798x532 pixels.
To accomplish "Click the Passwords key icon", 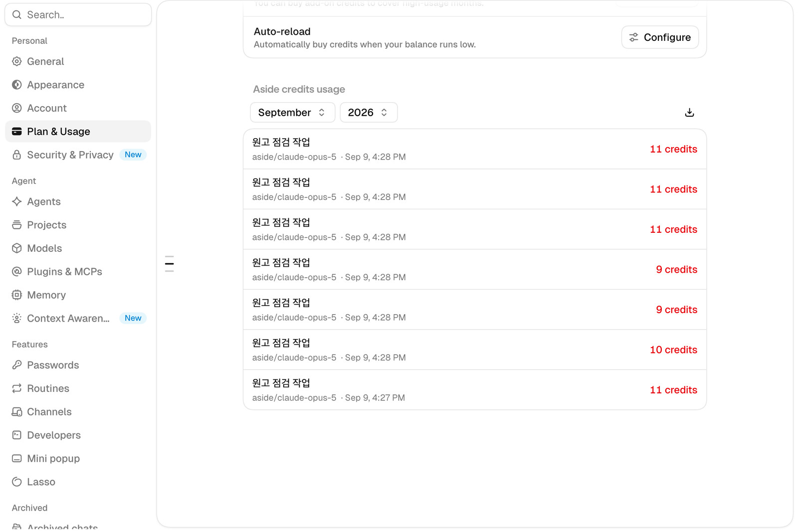I will tap(17, 365).
